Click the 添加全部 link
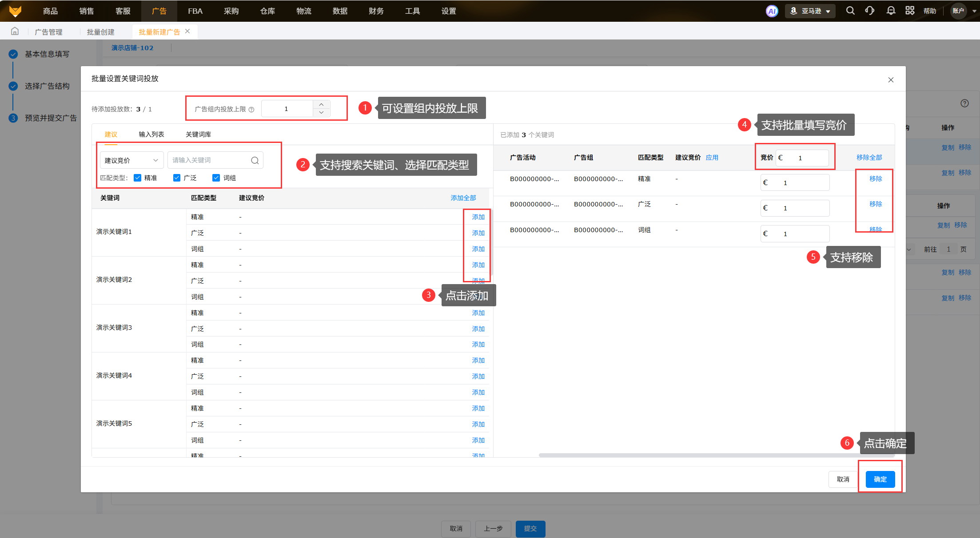 click(463, 198)
